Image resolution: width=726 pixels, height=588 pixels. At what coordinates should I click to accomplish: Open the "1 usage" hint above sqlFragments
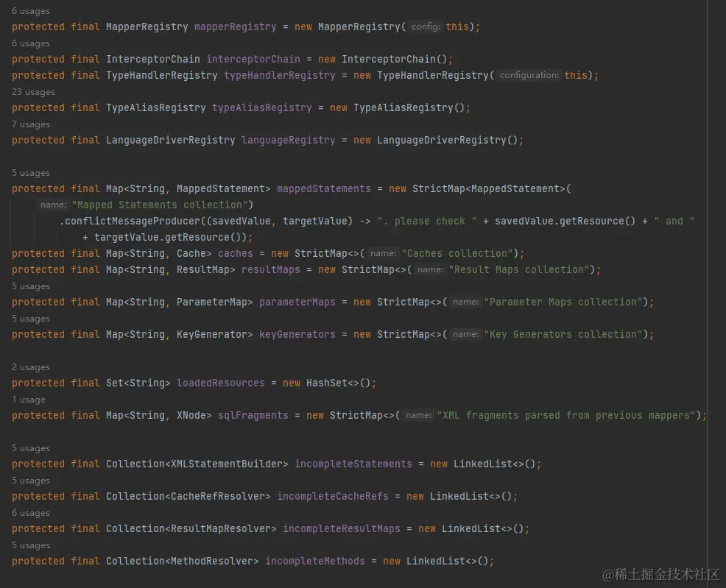pyautogui.click(x=29, y=400)
